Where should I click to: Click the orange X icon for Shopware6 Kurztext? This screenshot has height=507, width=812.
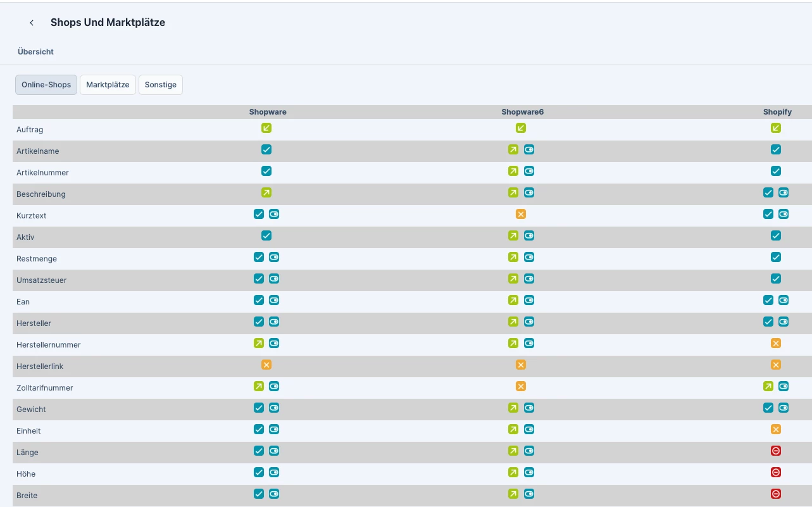(521, 215)
